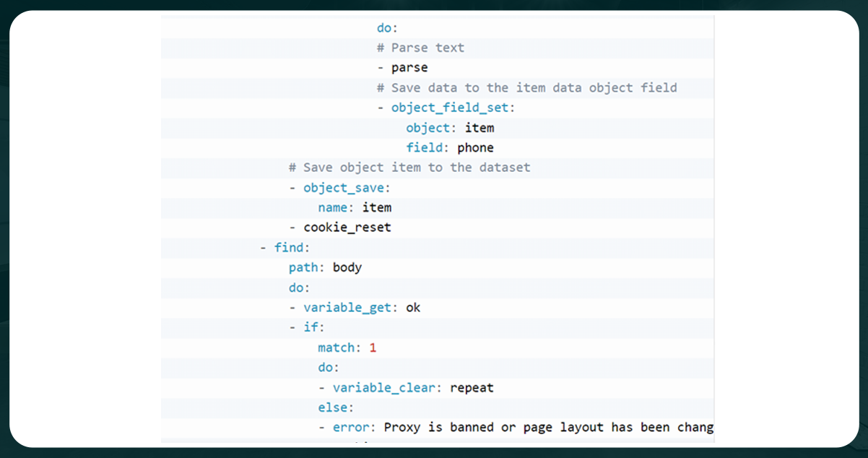Select the phone value on the field line
868x458 pixels.
(475, 147)
